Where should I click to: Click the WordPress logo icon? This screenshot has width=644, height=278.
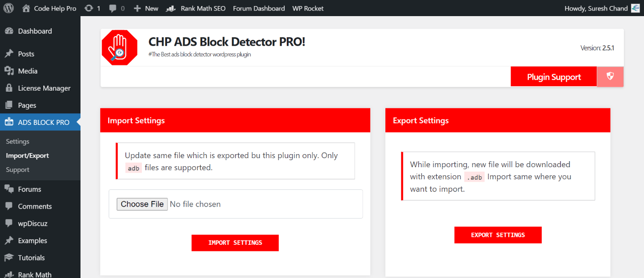click(9, 8)
